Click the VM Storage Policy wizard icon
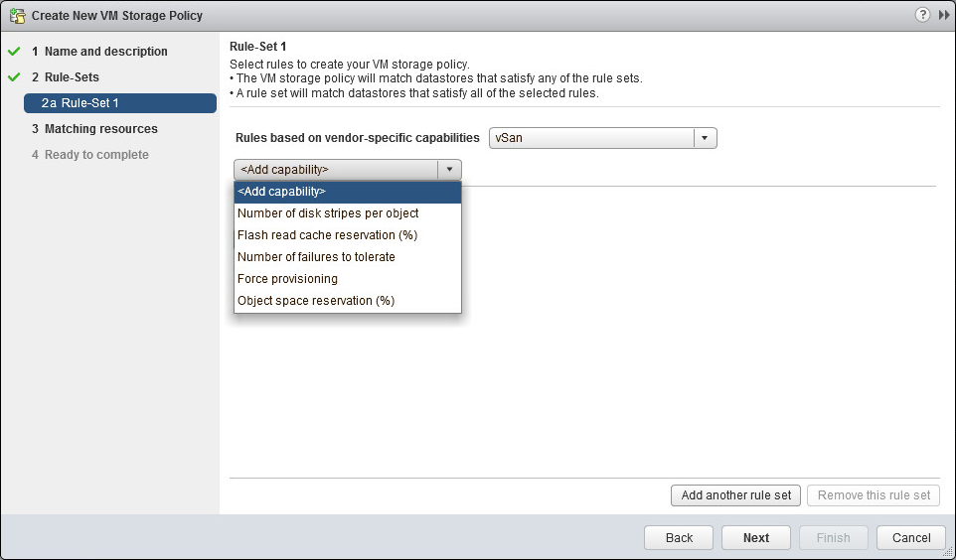Screen dimensions: 956x560 coord(16,16)
